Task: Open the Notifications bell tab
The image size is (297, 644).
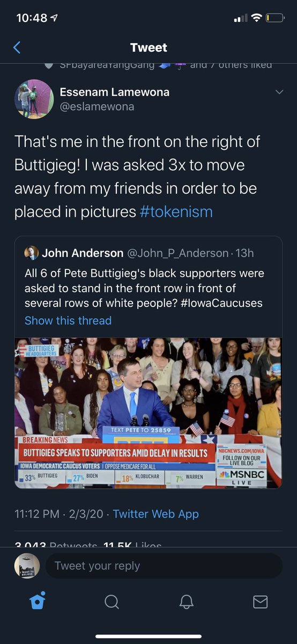Action: tap(186, 602)
